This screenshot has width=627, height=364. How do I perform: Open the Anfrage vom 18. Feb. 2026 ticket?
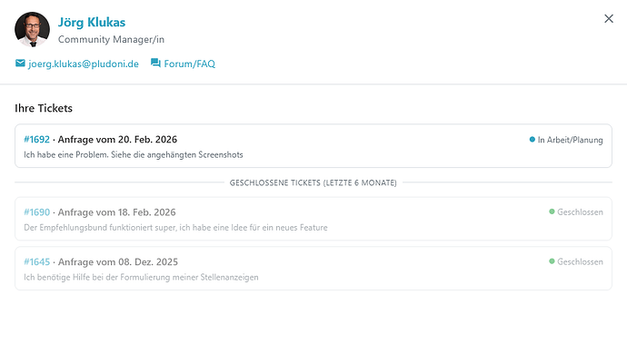(117, 212)
